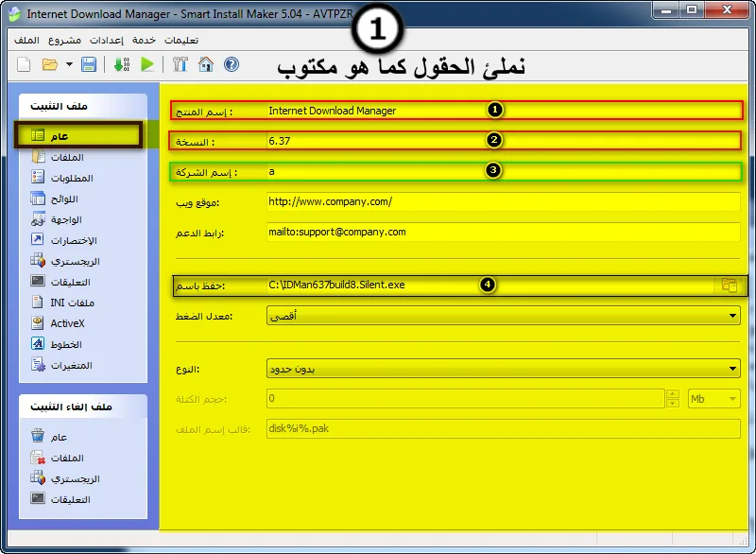Click the product name field Internet Download Manager
756x554 pixels.
pyautogui.click(x=504, y=111)
